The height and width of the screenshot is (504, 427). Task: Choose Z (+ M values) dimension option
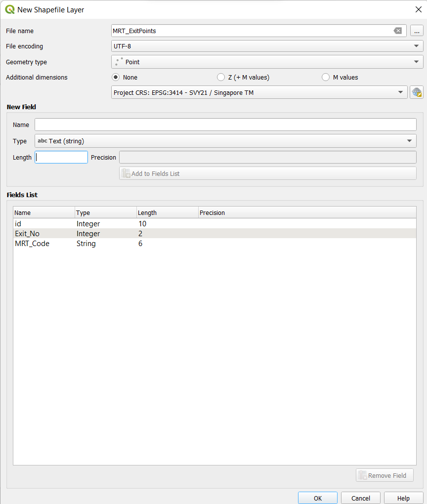221,77
